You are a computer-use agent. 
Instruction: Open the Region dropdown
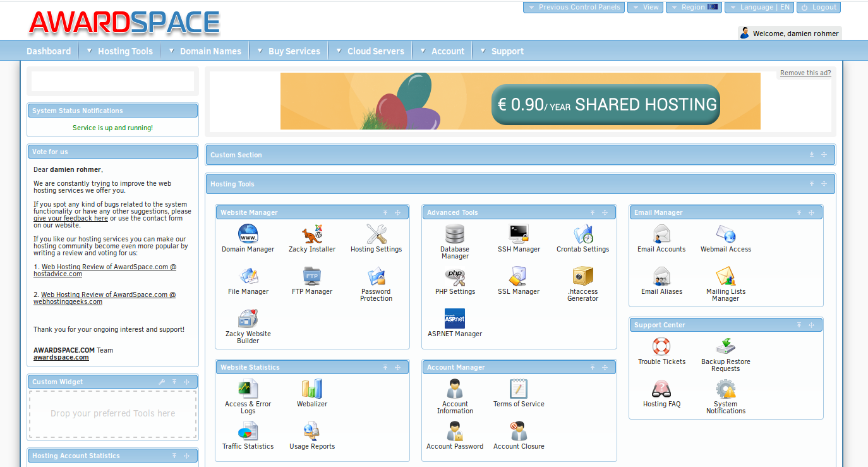click(x=693, y=8)
